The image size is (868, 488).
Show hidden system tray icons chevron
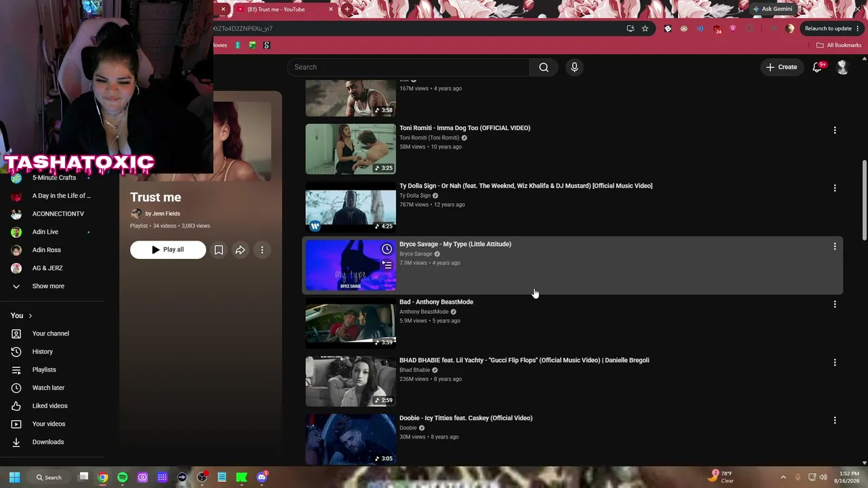tap(783, 477)
